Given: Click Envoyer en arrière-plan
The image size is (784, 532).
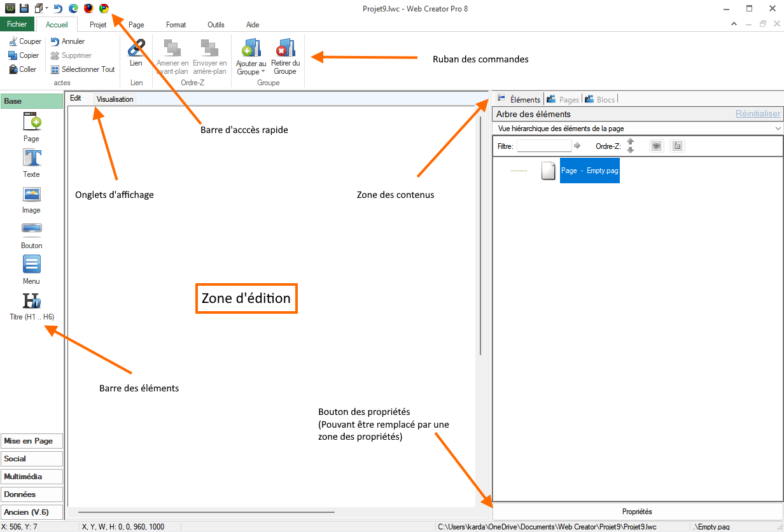Looking at the screenshot, I should tap(209, 57).
